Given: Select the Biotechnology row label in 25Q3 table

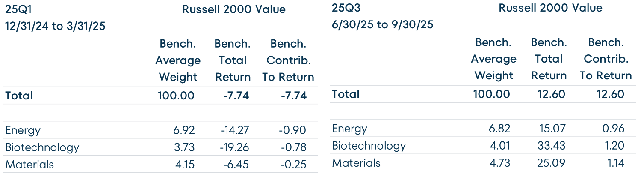Looking at the screenshot, I should (369, 146).
